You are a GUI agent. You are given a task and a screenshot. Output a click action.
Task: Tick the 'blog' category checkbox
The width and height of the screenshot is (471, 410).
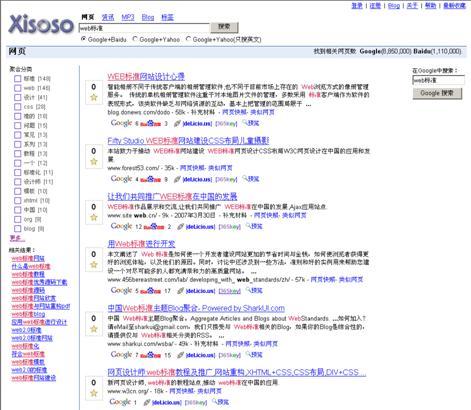click(17, 228)
